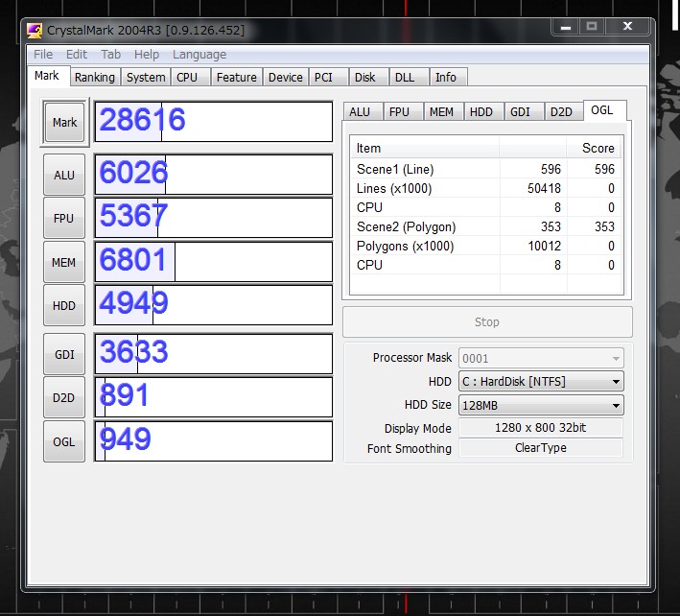Close the CrystalMark window
The image size is (680, 616).
pyautogui.click(x=627, y=27)
